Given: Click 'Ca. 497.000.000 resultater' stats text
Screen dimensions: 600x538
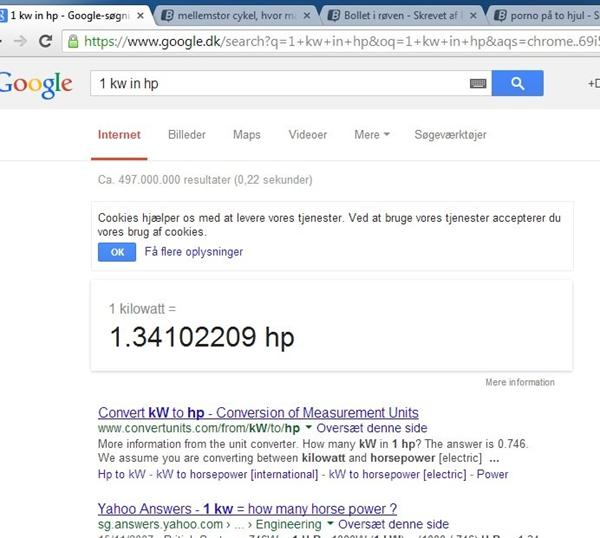Looking at the screenshot, I should [x=205, y=179].
